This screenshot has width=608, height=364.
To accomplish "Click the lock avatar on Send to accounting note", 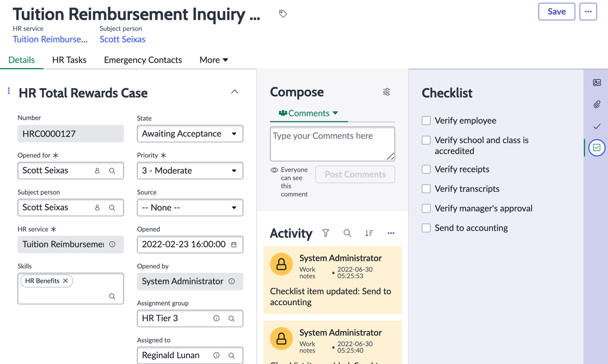I will (x=281, y=264).
